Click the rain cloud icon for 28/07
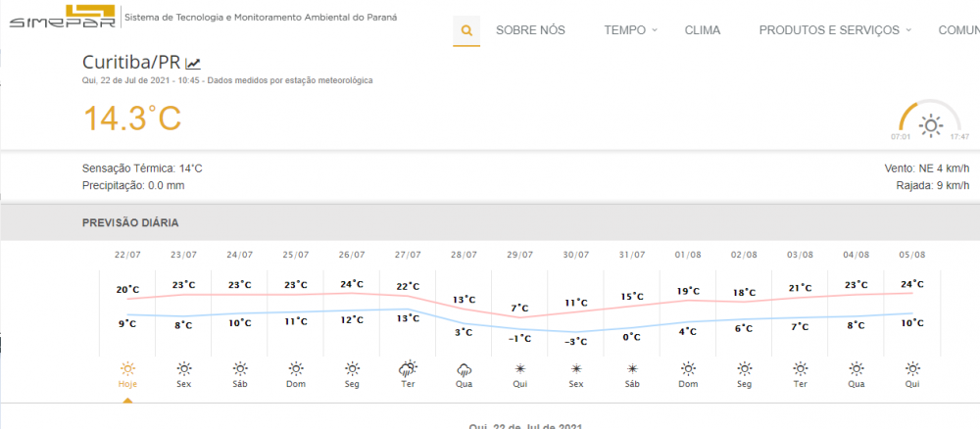 point(465,369)
